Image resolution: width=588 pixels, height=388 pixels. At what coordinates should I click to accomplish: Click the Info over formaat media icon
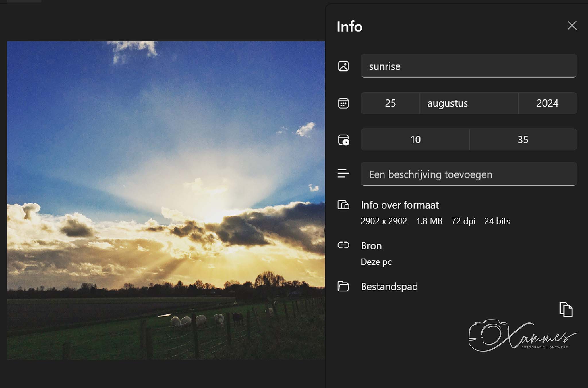point(343,205)
